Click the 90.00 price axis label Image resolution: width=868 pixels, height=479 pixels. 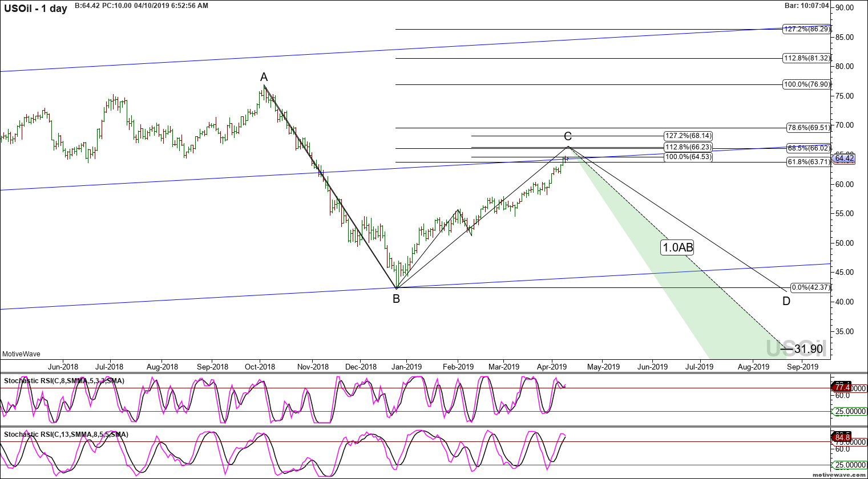click(x=844, y=7)
